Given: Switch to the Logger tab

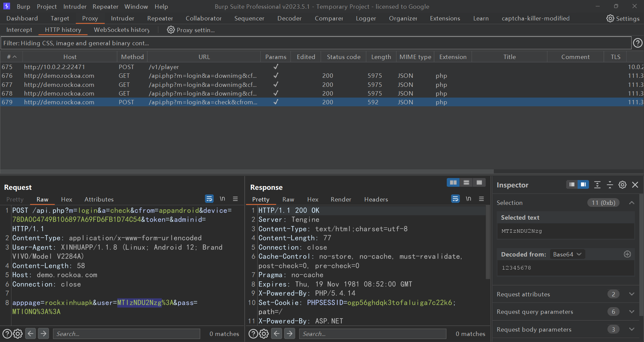Looking at the screenshot, I should coord(366,18).
